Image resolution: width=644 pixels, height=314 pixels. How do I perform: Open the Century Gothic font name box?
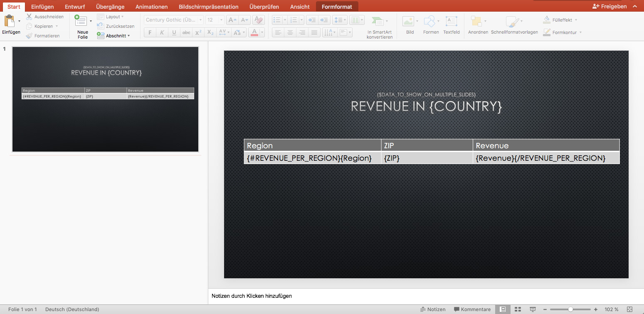click(173, 20)
